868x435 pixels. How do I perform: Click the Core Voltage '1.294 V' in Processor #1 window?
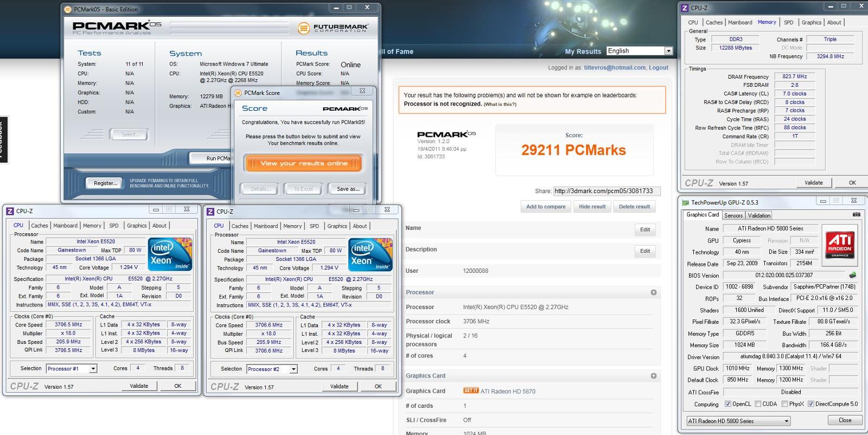coord(128,267)
